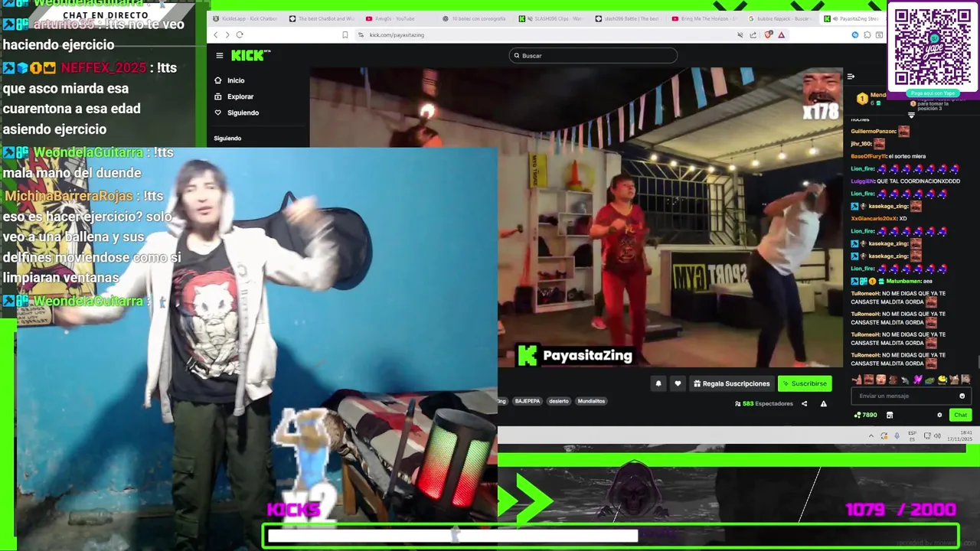Open Brave Shields icon
The width and height of the screenshot is (980, 551).
pyautogui.click(x=768, y=34)
